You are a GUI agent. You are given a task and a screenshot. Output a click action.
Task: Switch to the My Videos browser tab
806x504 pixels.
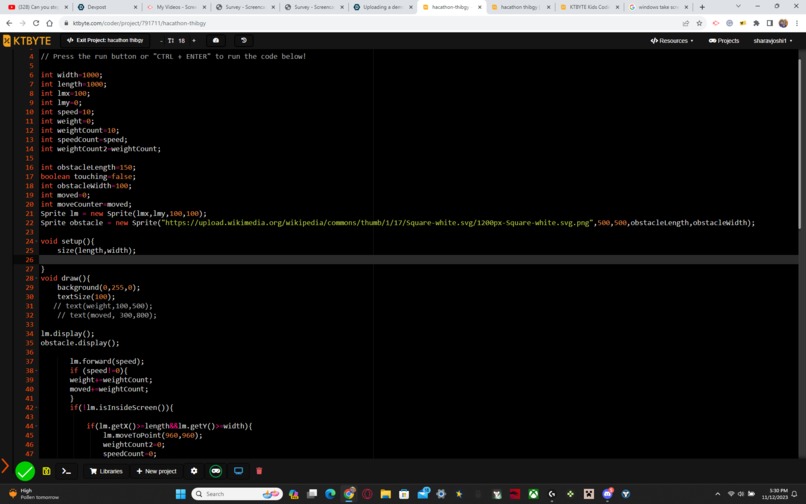tap(176, 7)
